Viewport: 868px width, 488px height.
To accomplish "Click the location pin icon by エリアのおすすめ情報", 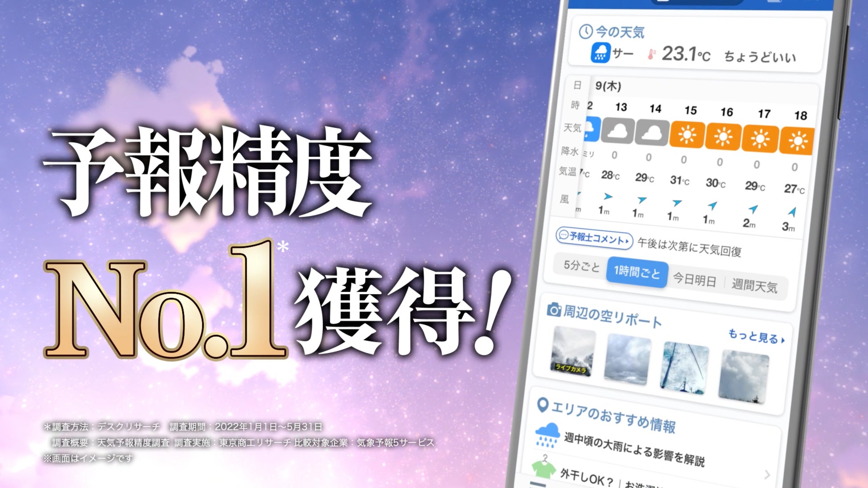I will (542, 405).
